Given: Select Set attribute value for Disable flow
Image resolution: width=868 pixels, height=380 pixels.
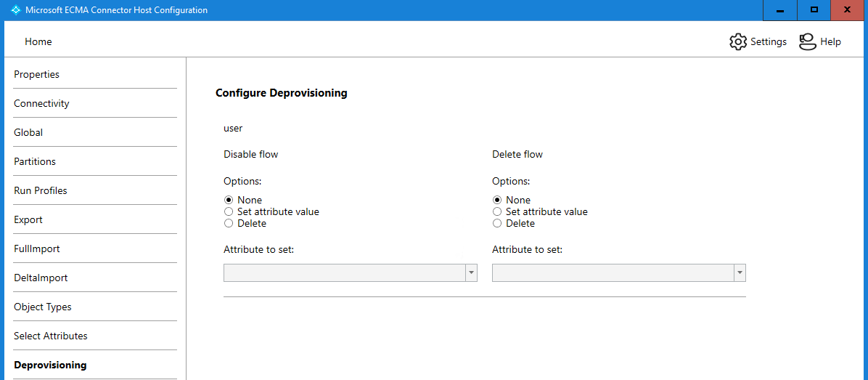Looking at the screenshot, I should click(x=229, y=211).
